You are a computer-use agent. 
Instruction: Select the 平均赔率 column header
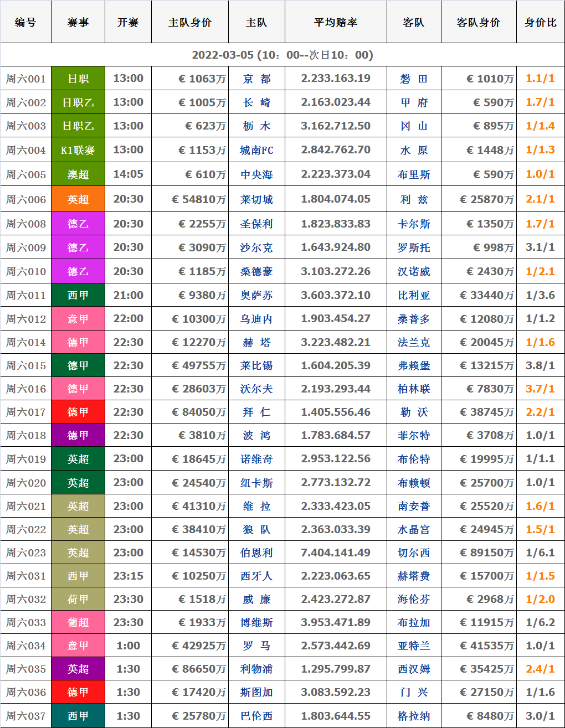(336, 23)
